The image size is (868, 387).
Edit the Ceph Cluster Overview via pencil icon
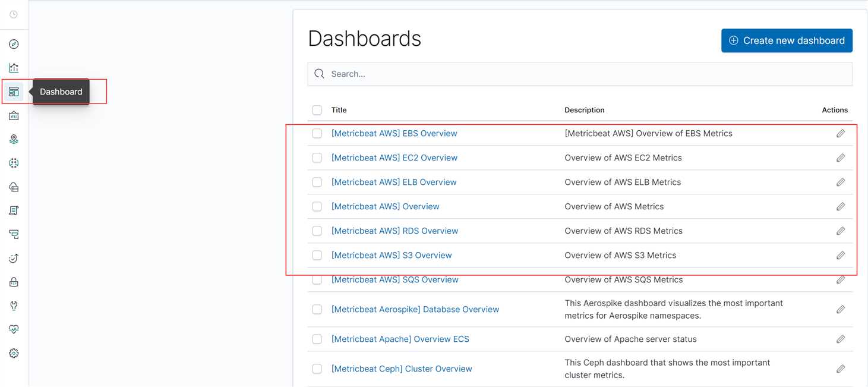pyautogui.click(x=841, y=369)
